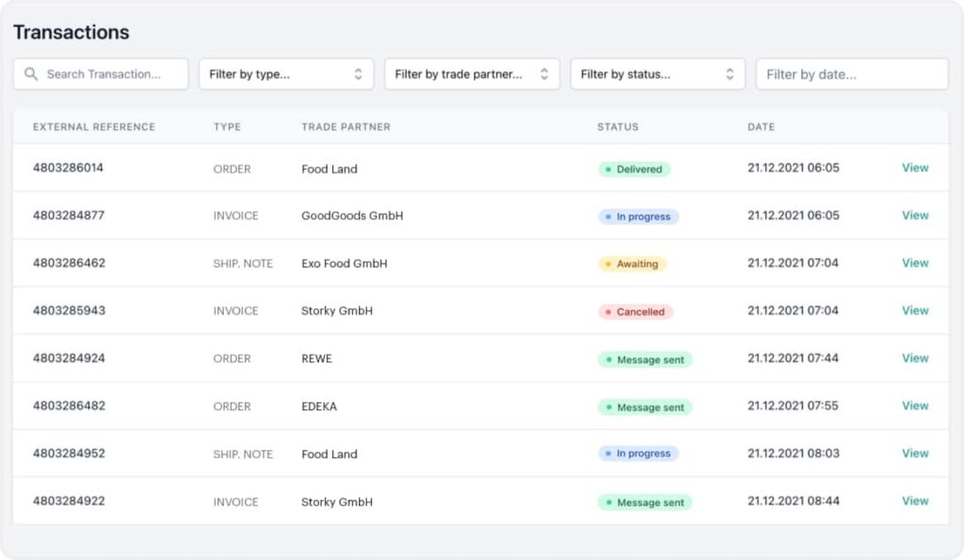Select the Delivered status badge
The image size is (964, 560).
point(634,169)
